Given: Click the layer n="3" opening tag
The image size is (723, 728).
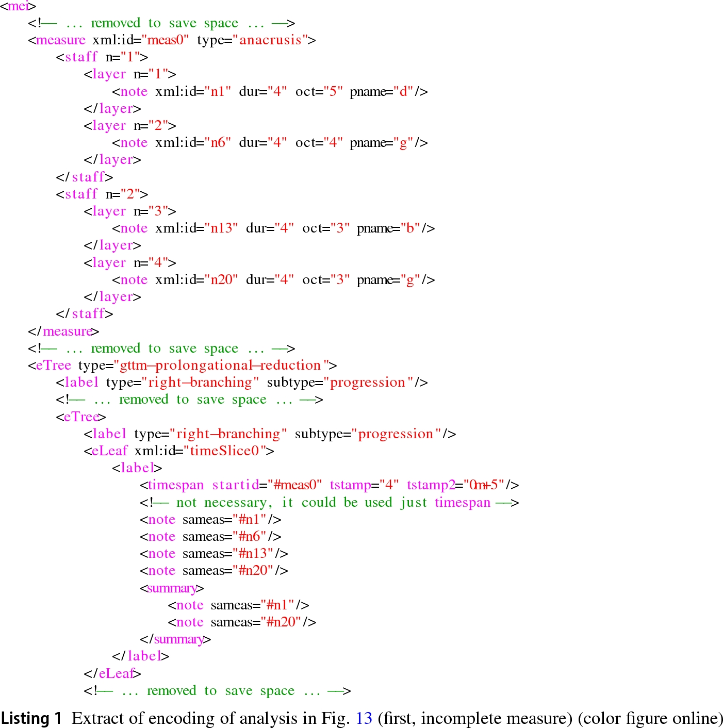Looking at the screenshot, I should point(130,211).
